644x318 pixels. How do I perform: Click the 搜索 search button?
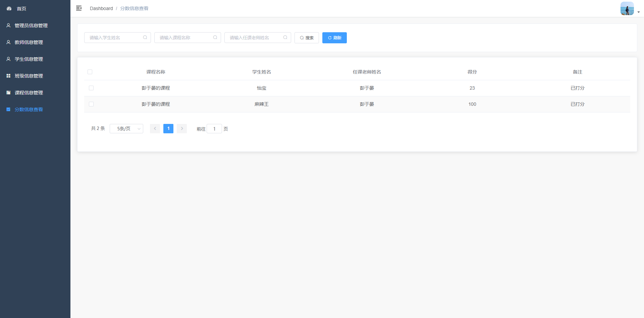pyautogui.click(x=307, y=38)
